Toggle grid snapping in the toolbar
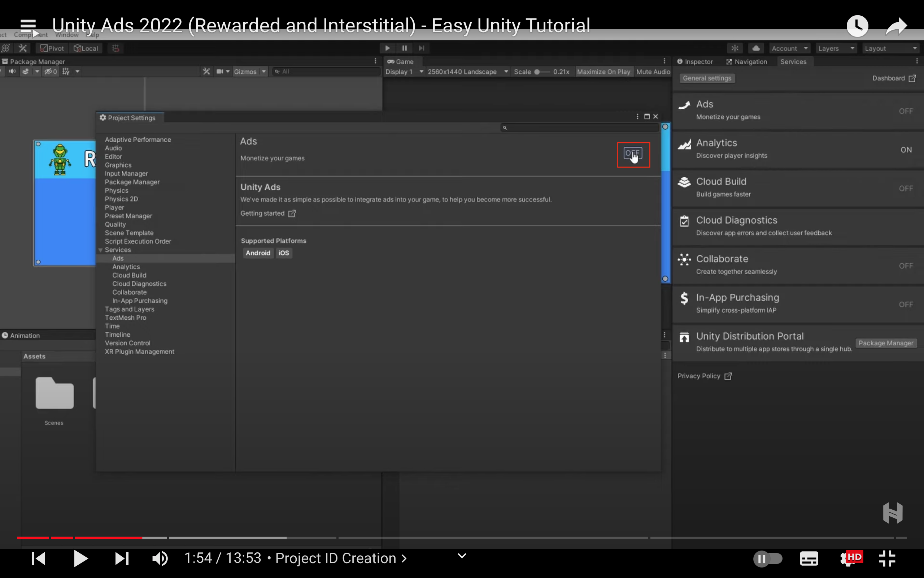 point(115,48)
